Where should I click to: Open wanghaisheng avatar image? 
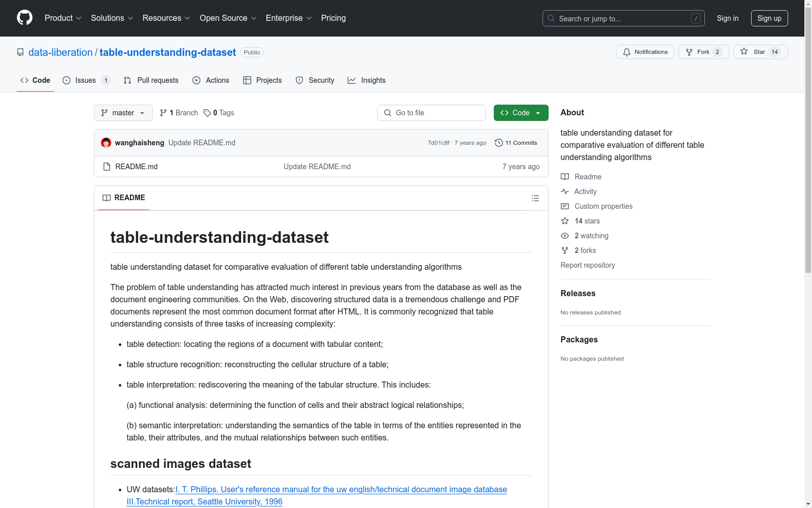pos(106,143)
